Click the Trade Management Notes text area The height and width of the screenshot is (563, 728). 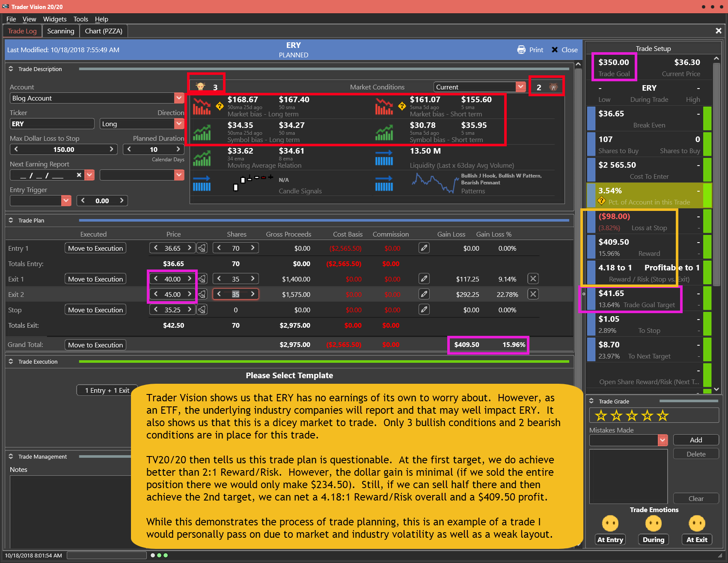coord(70,512)
